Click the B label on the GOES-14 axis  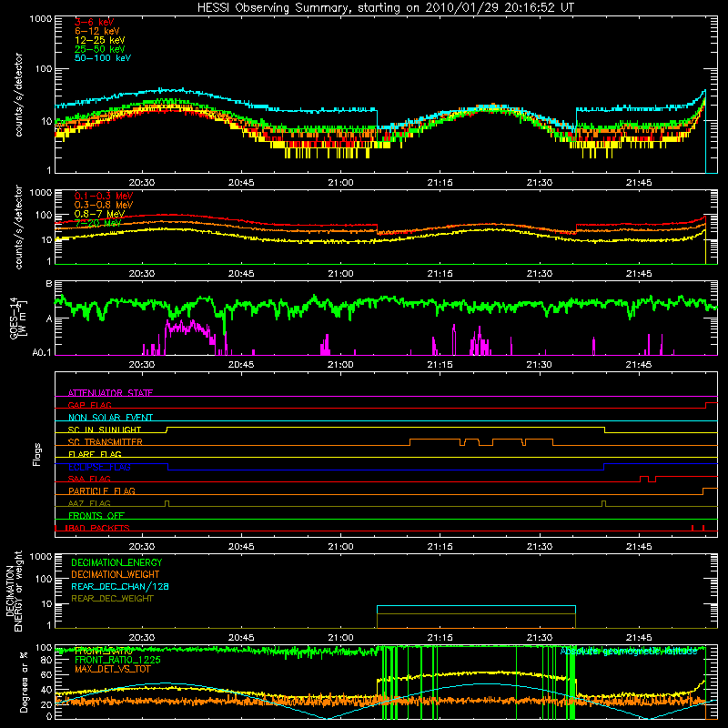click(x=49, y=283)
